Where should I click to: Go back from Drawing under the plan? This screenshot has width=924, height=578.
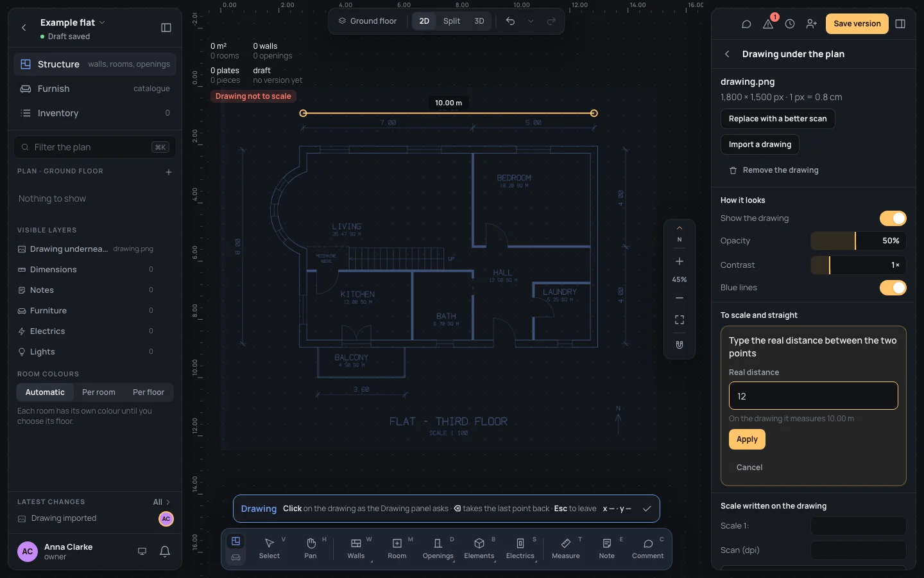[x=727, y=54]
